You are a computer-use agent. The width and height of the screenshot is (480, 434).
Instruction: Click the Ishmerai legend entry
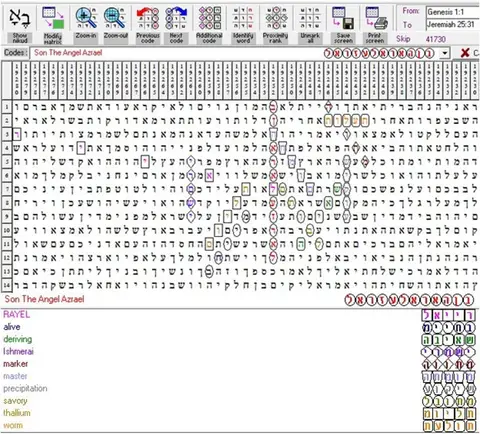(x=18, y=351)
